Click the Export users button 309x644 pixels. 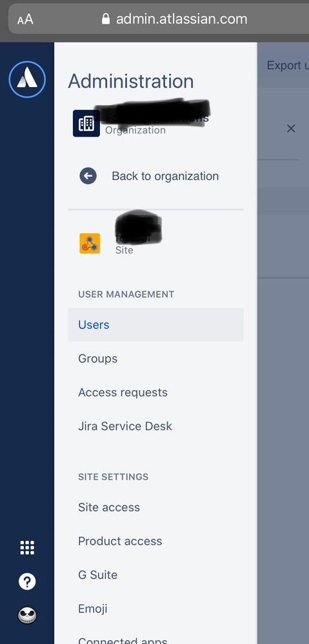pos(288,65)
